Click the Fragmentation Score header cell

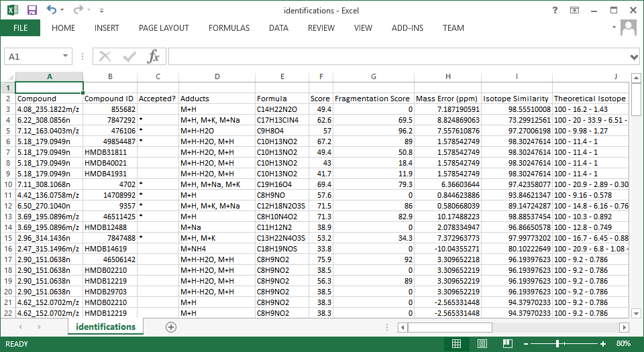(374, 99)
